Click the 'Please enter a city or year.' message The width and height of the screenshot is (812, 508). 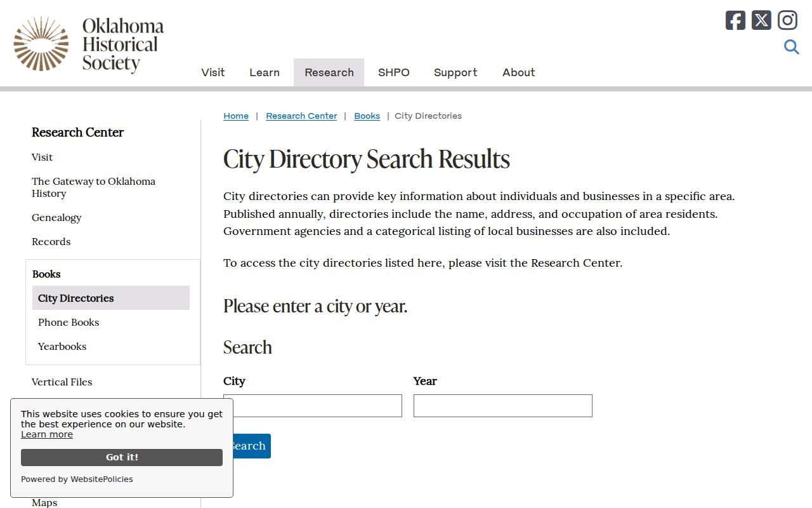click(x=315, y=306)
